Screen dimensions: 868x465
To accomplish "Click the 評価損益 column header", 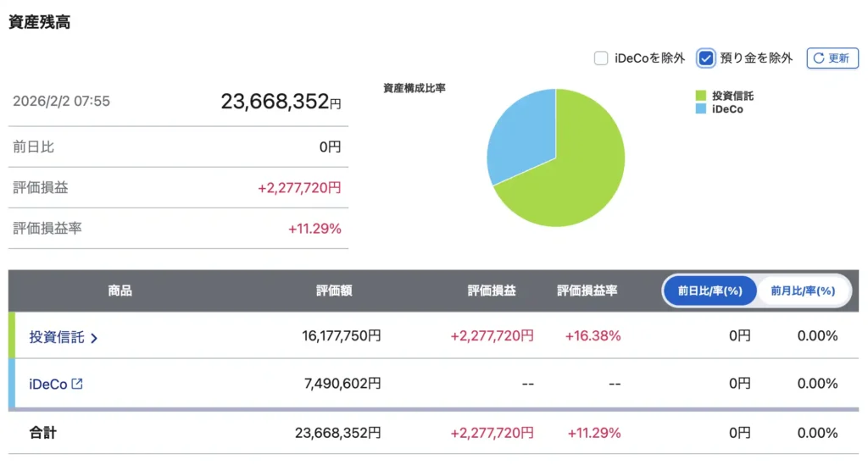I will tap(492, 291).
